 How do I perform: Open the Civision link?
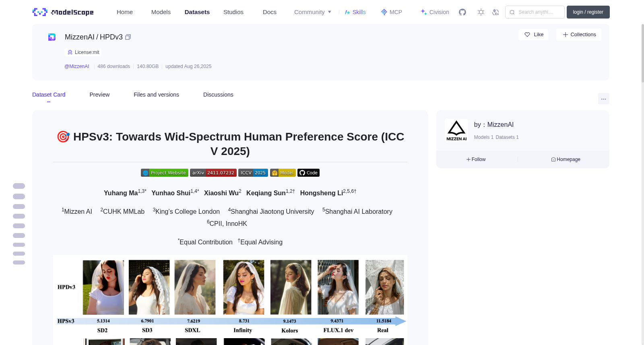(435, 12)
